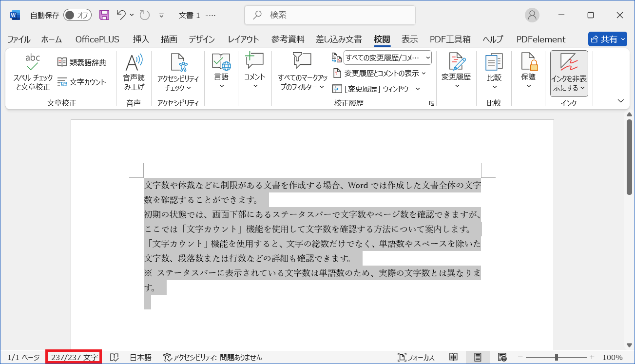Open the Reviewing Pane (変更履歴ウィンドウ)
This screenshot has height=364, width=635.
(371, 89)
